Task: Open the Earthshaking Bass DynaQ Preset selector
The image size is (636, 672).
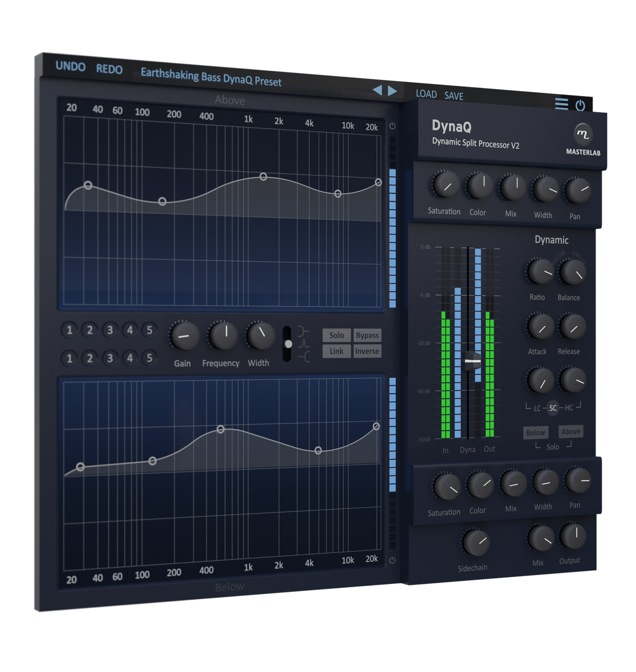Action: click(211, 77)
